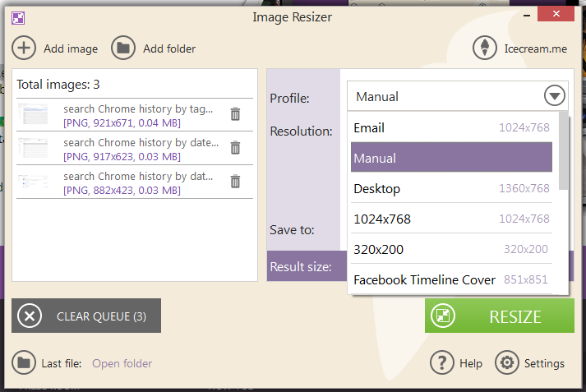This screenshot has width=586, height=392.
Task: Select Desktop 1360x768 profile
Action: tap(451, 188)
